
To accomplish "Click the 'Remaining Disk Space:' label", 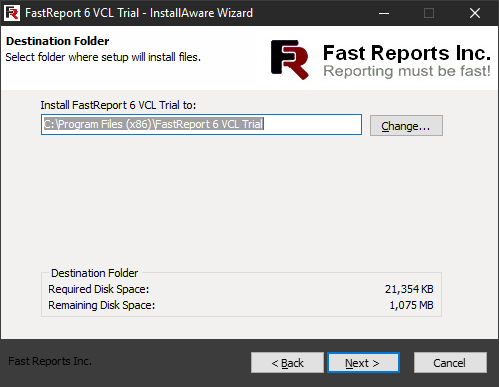I will point(102,305).
